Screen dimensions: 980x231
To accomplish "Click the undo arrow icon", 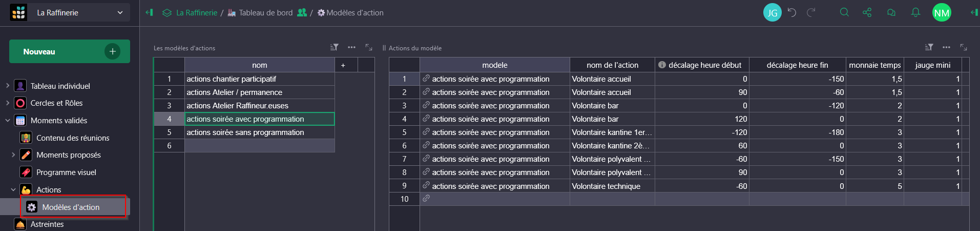I will pos(792,12).
